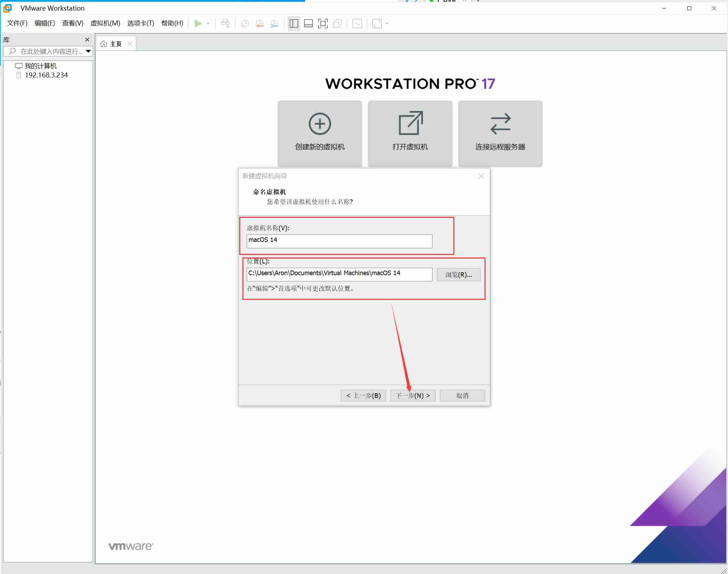This screenshot has height=574, width=728.
Task: Click the library search magnifier icon
Action: [12, 51]
